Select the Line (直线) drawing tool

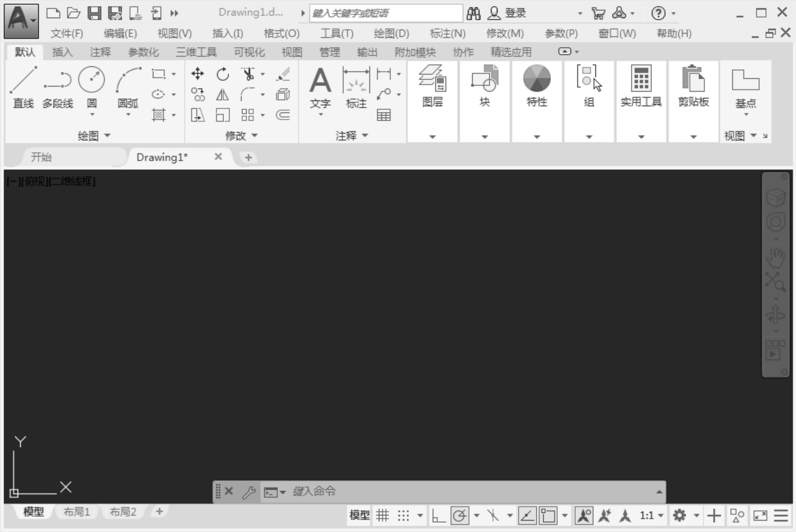23,87
